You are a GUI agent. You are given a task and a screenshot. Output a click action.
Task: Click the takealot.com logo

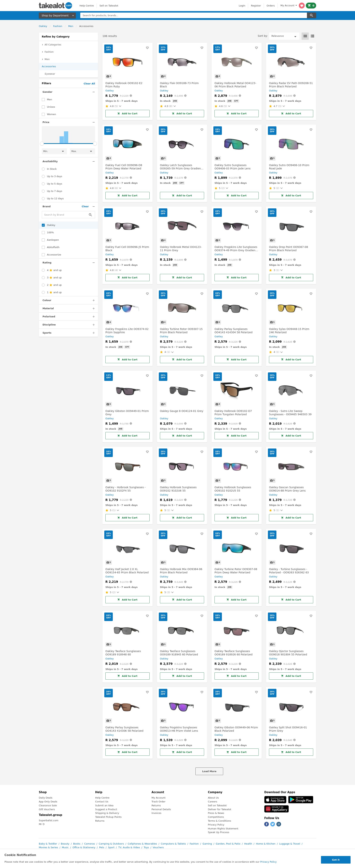(55, 5)
